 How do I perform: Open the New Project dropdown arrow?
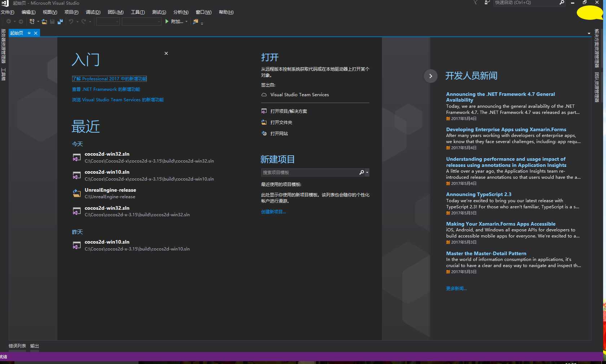pos(38,22)
